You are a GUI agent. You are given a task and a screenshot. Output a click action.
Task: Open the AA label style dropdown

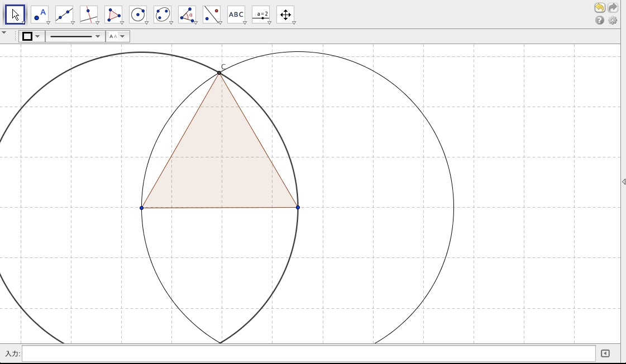(117, 36)
